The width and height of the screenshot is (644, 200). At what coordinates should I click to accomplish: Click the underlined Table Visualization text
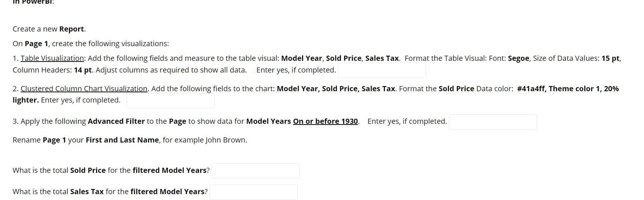[52, 58]
